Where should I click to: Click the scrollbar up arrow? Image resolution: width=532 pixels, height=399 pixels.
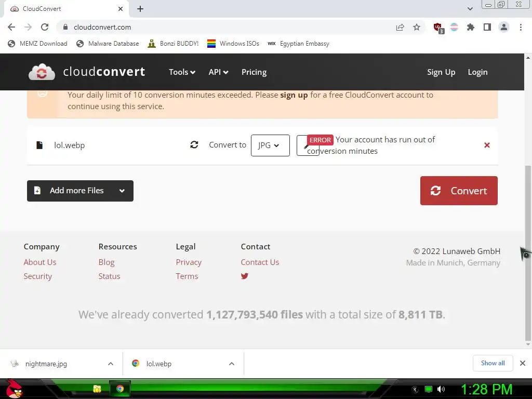[x=528, y=58]
